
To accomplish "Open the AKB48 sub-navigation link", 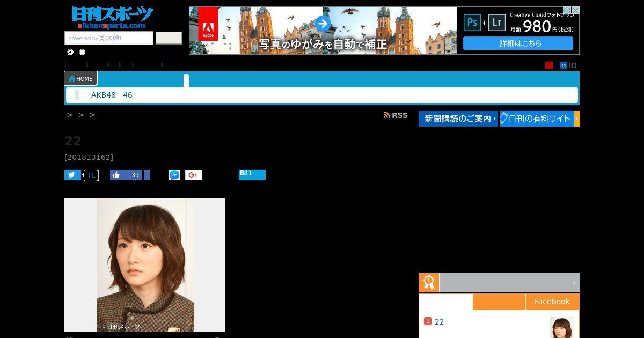I will click(104, 95).
